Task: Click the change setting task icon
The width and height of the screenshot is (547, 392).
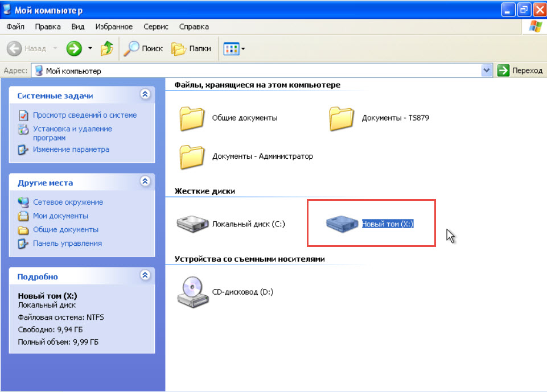Action: [23, 150]
